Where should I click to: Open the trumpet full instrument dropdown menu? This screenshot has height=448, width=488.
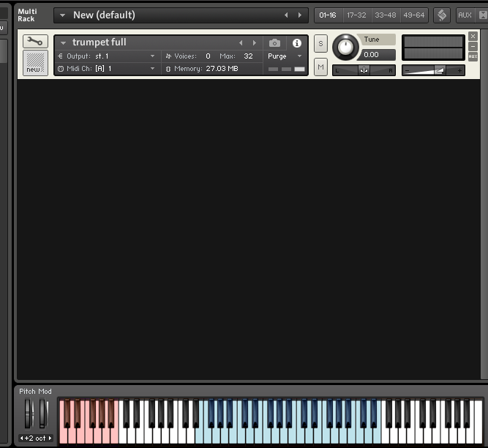tap(63, 42)
